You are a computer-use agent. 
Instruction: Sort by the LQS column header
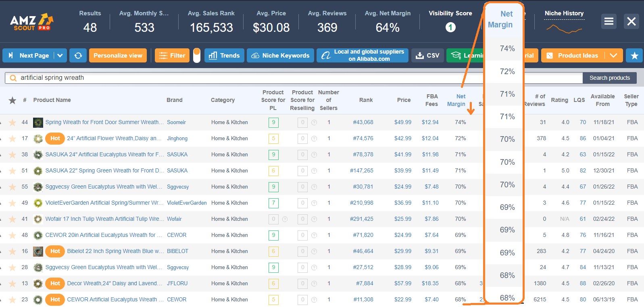click(x=579, y=100)
